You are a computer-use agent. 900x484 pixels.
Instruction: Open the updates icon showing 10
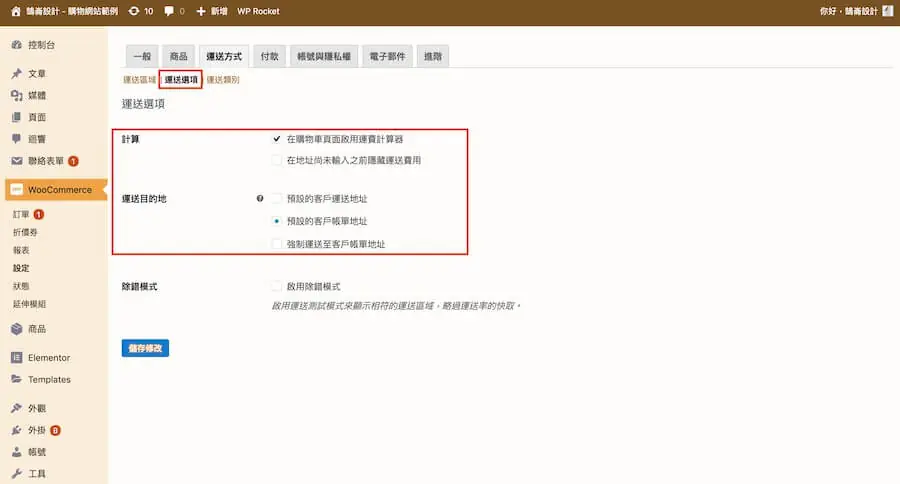[x=134, y=11]
